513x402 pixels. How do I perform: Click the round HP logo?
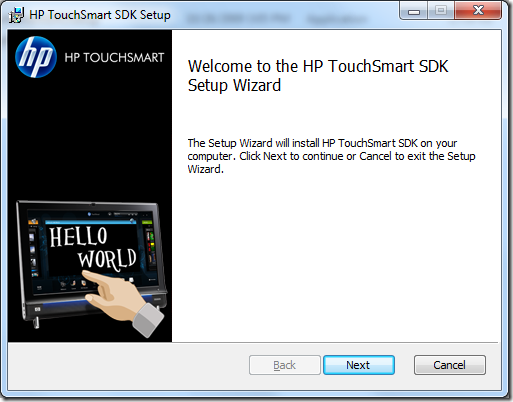coord(36,57)
